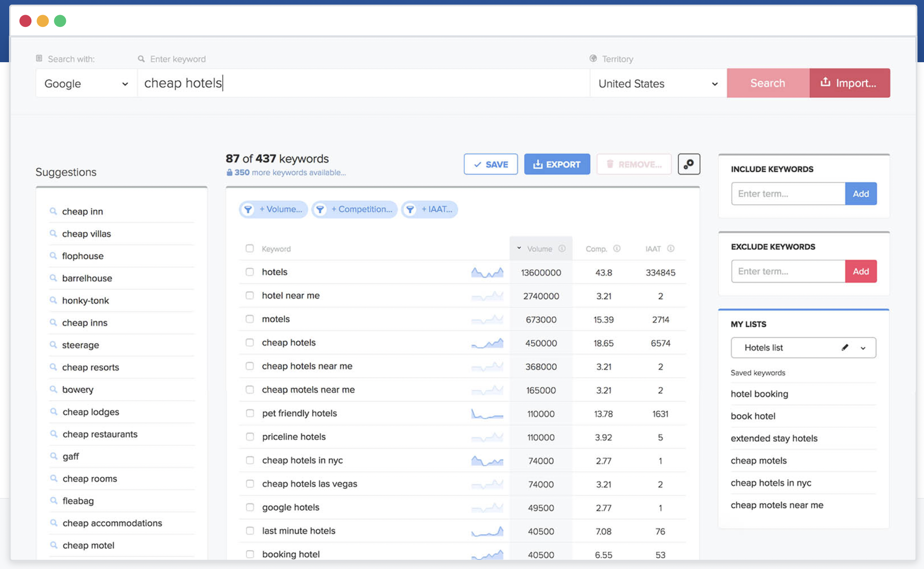
Task: Click the info icon on the IAAT column
Action: pos(671,248)
